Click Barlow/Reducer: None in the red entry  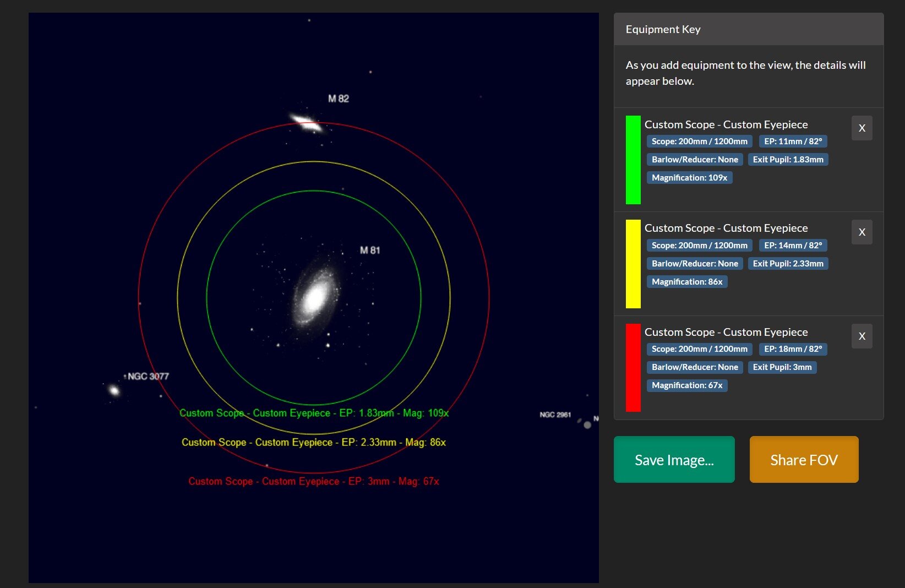(x=695, y=367)
